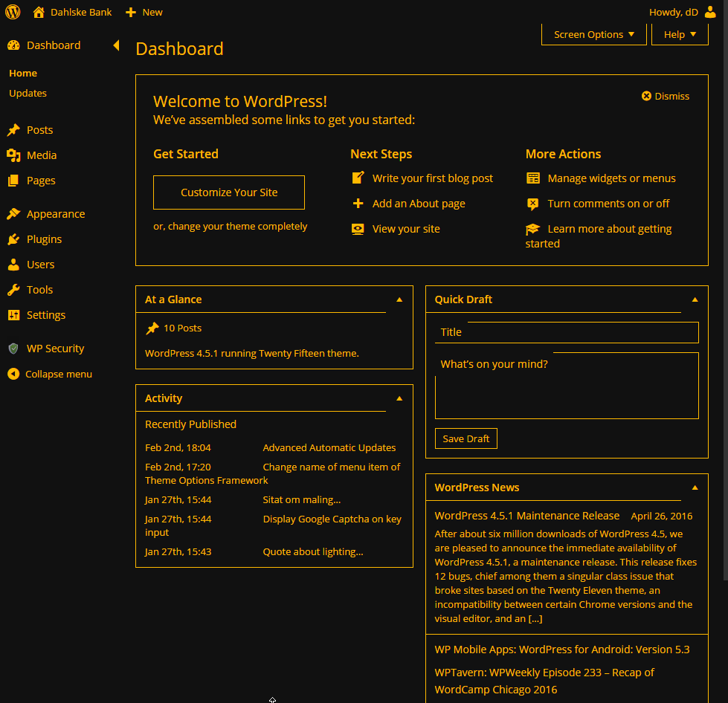Click the home icon beside Dahlske Bank
728x703 pixels.
[39, 12]
